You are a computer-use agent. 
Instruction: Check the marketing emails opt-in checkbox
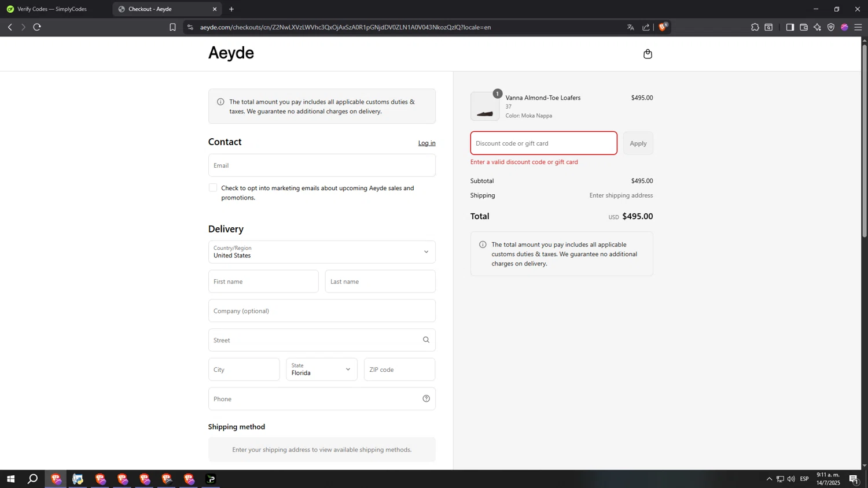coord(213,188)
